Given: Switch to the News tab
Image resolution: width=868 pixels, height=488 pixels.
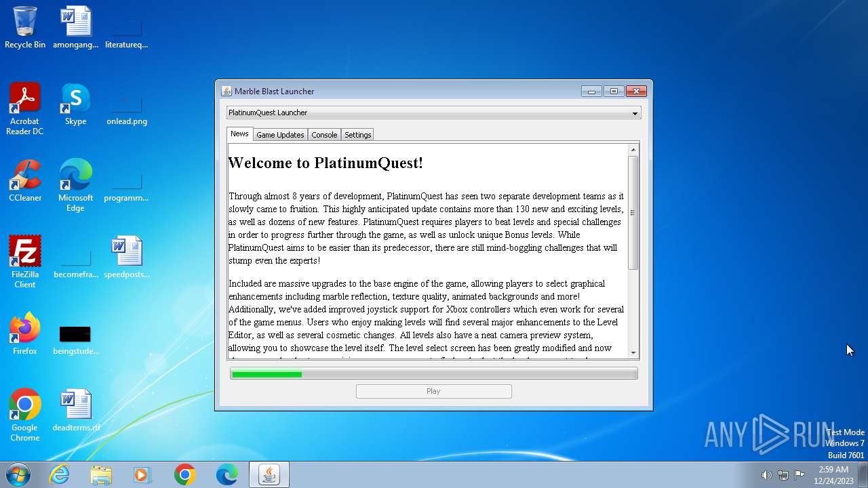Looking at the screenshot, I should coord(239,134).
